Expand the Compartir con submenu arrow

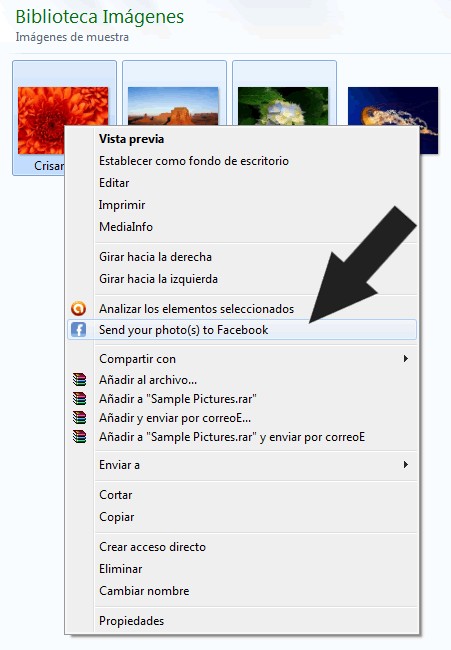406,359
